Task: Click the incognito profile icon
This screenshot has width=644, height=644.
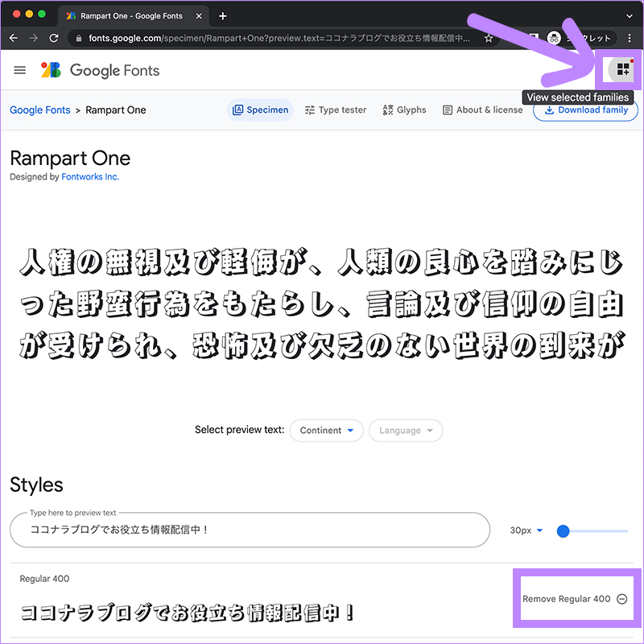Action: pyautogui.click(x=554, y=38)
